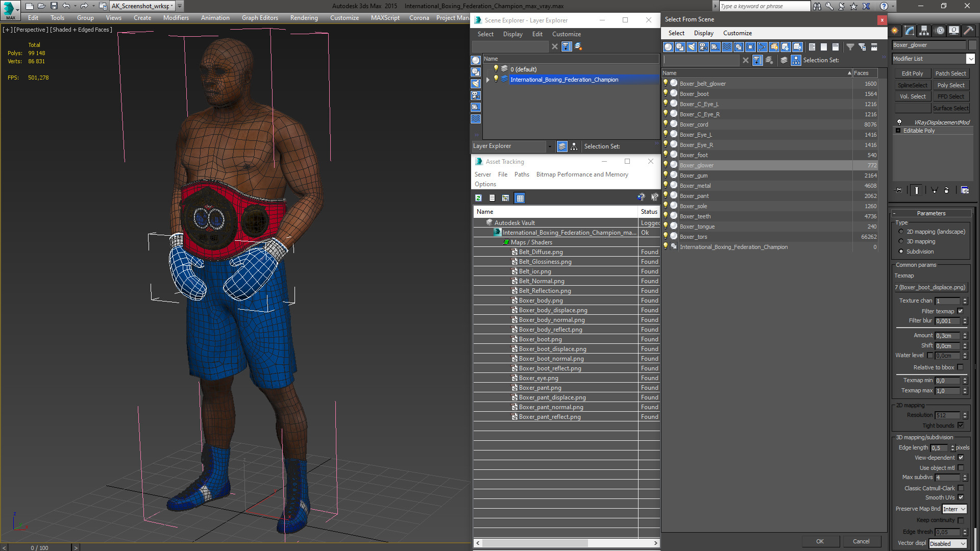Open Display menu in Select From Scene
The image size is (980, 551).
[x=703, y=33]
